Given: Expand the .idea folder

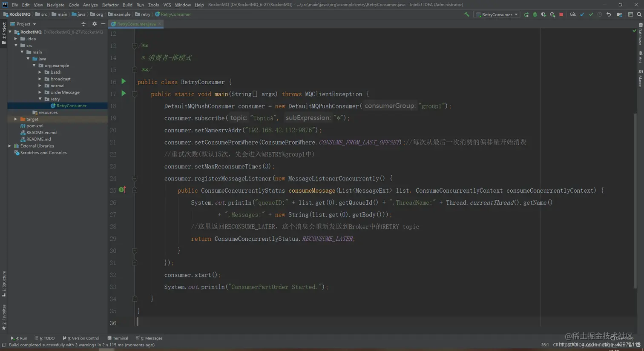Looking at the screenshot, I should [16, 39].
